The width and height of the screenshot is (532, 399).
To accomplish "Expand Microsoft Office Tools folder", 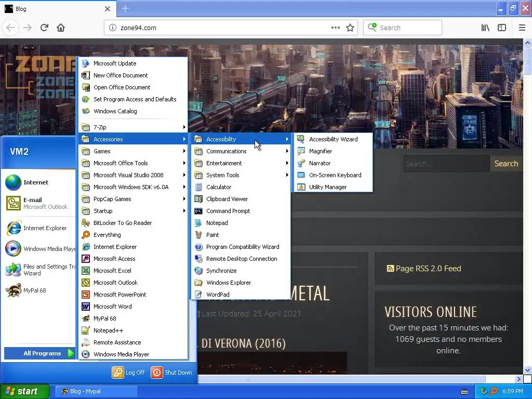I will (133, 163).
